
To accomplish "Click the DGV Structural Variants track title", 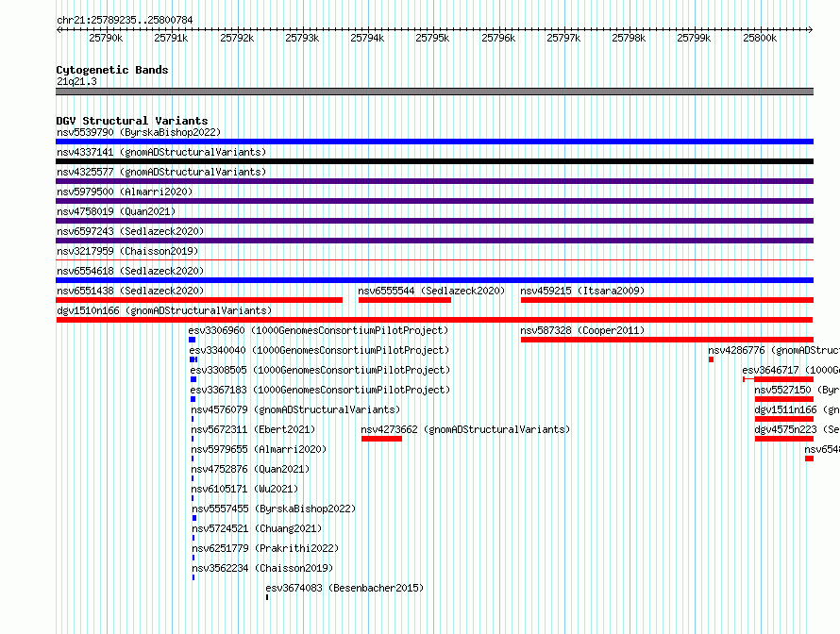I will 132,121.
